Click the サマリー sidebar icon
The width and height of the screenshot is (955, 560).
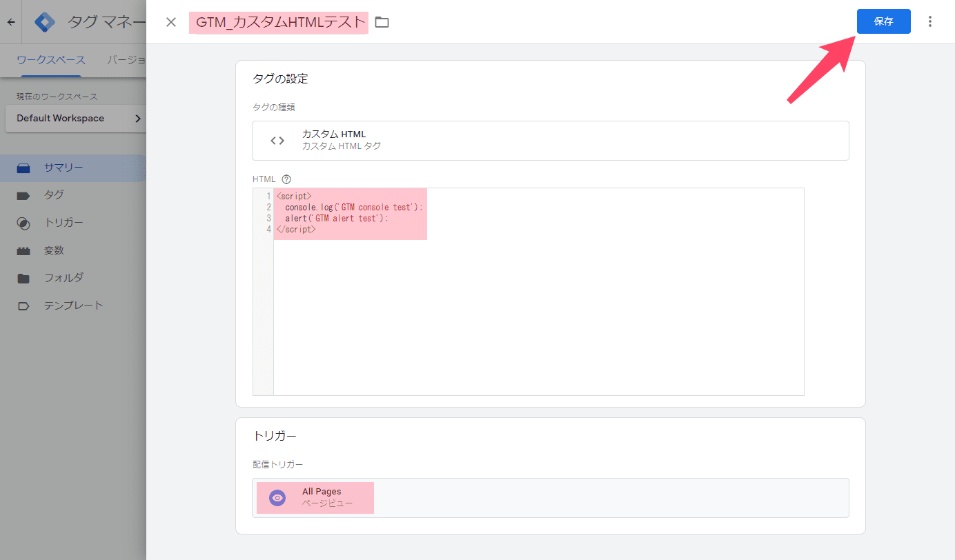[23, 168]
